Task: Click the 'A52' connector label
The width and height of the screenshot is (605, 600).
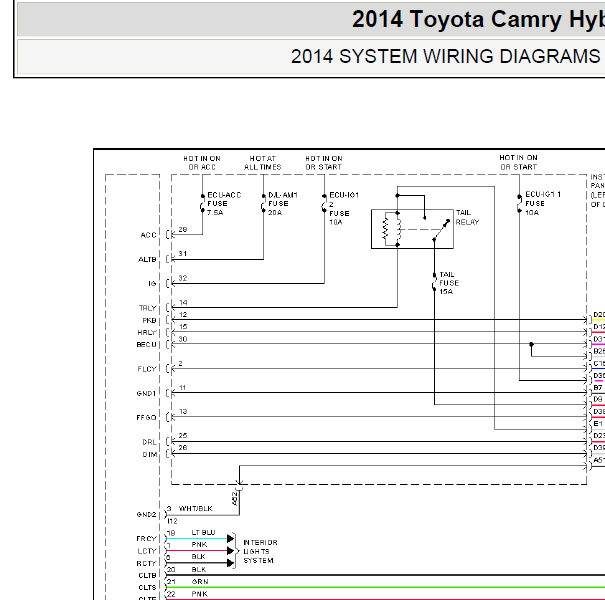Action: 235,499
